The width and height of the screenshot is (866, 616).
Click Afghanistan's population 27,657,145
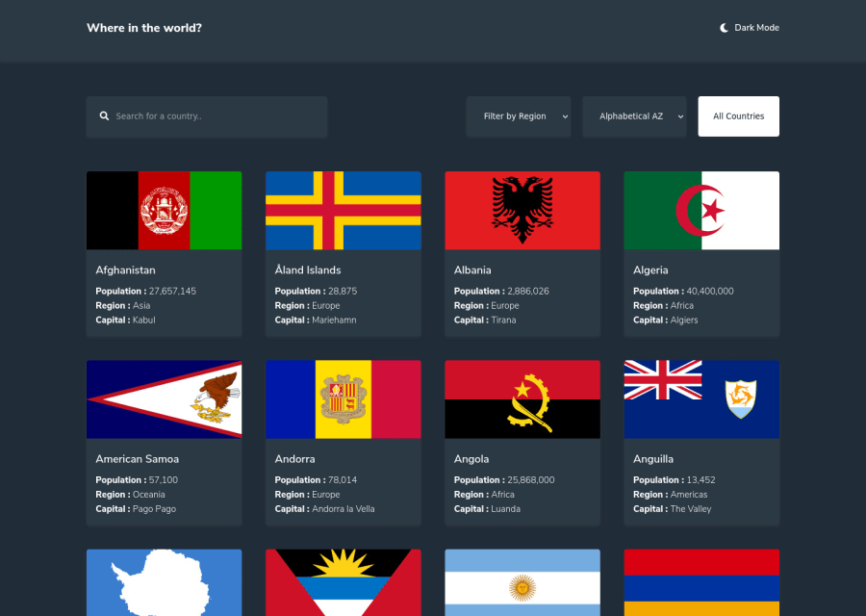tap(172, 291)
